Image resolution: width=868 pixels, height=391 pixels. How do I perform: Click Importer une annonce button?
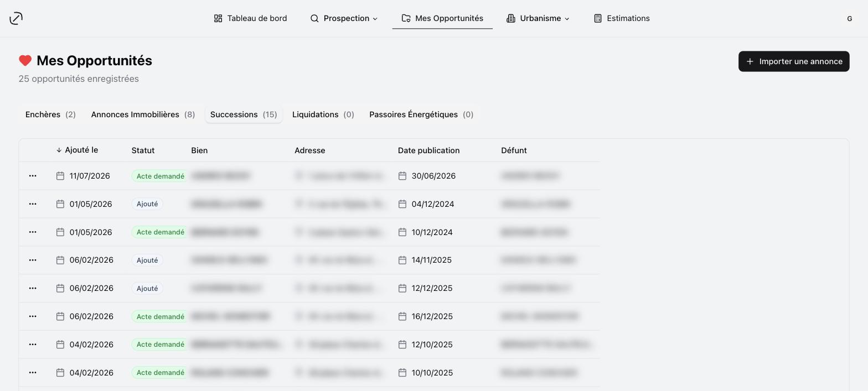tap(794, 61)
